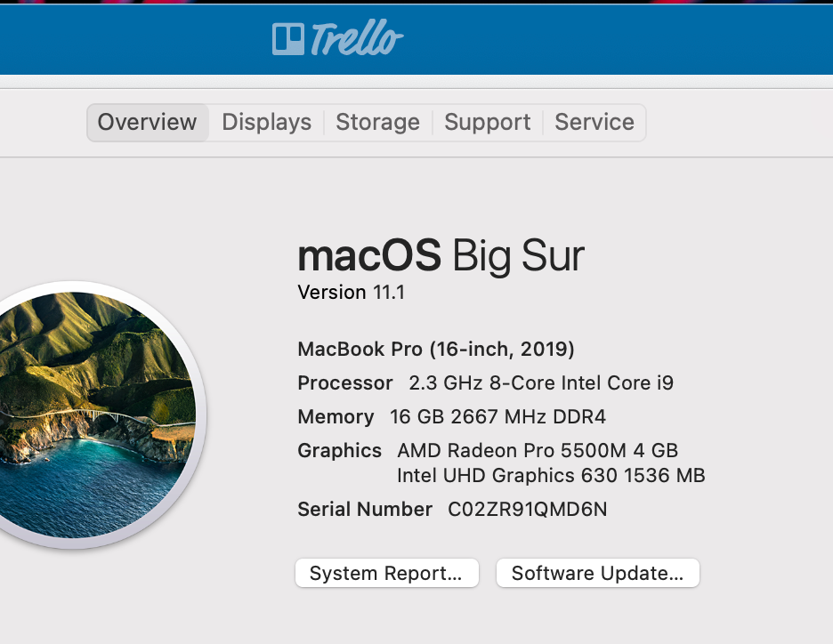The width and height of the screenshot is (833, 644).
Task: Click AMD Radeon Pro 5500M 4 GB text
Action: click(x=538, y=450)
